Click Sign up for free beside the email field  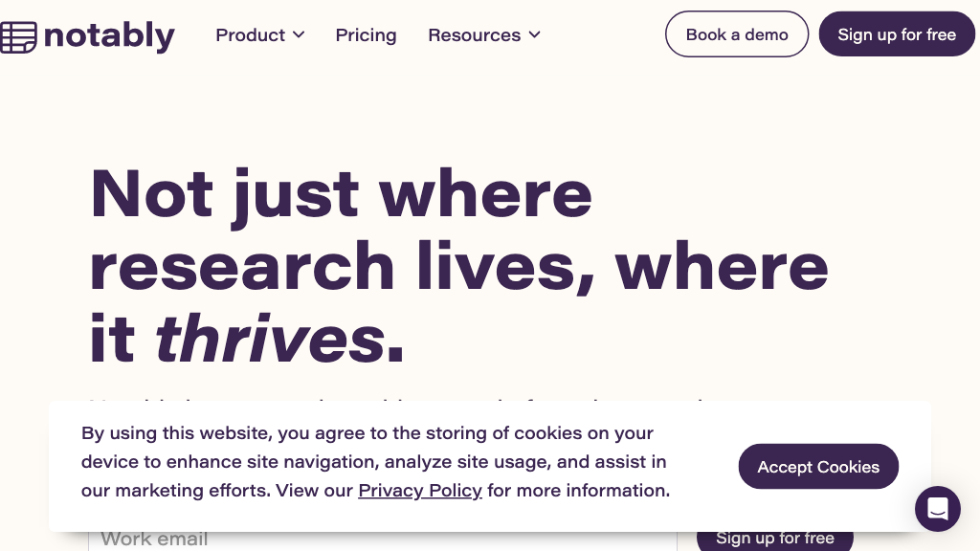[774, 539]
